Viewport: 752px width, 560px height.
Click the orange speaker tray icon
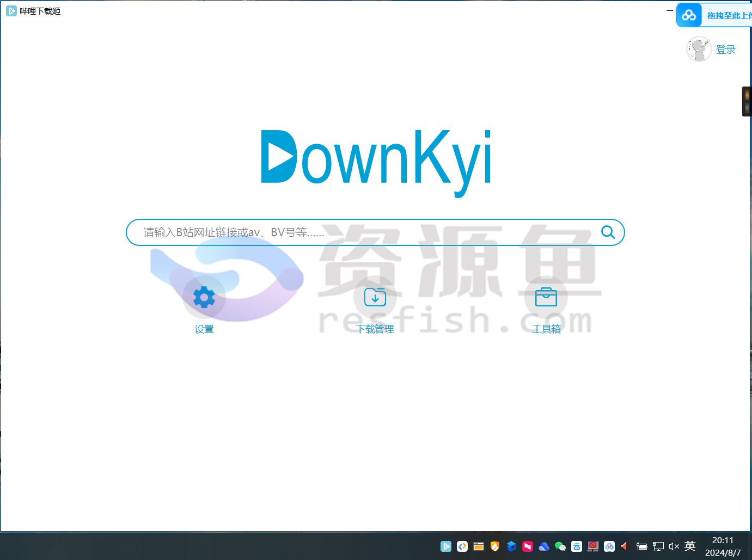[625, 546]
